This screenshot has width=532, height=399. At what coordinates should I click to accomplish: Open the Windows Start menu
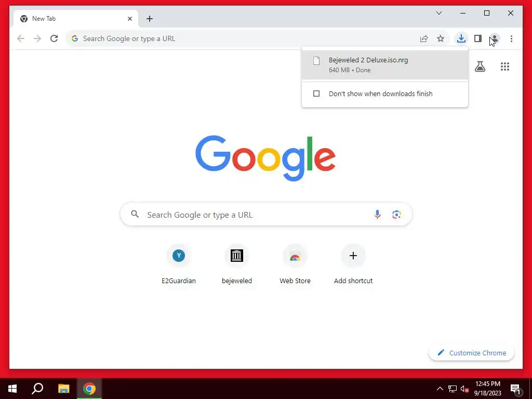[x=12, y=389]
